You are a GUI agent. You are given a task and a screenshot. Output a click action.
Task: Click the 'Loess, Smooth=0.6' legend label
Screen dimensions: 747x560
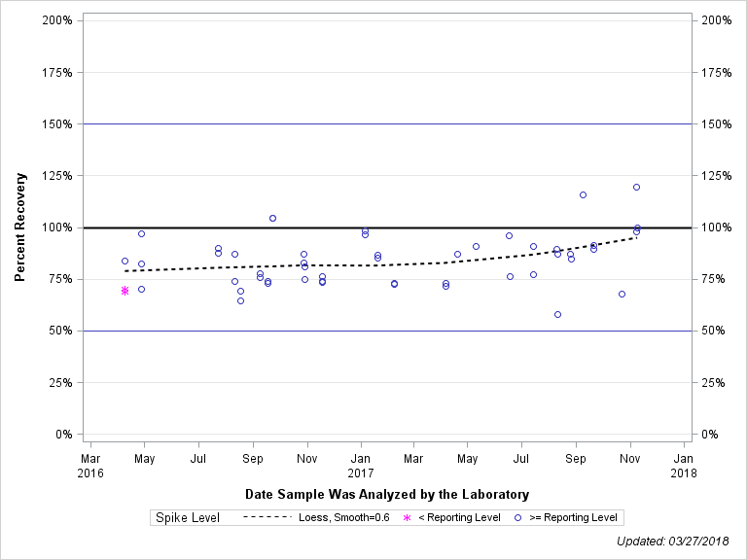(x=344, y=517)
